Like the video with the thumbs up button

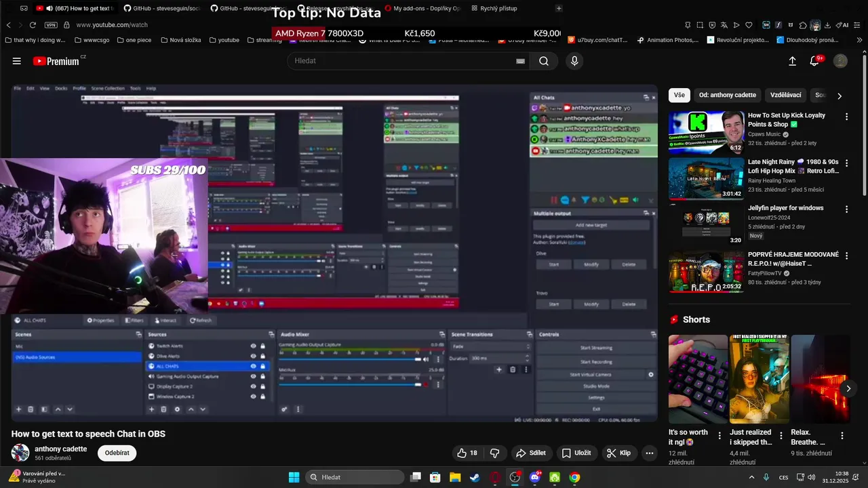(x=467, y=453)
